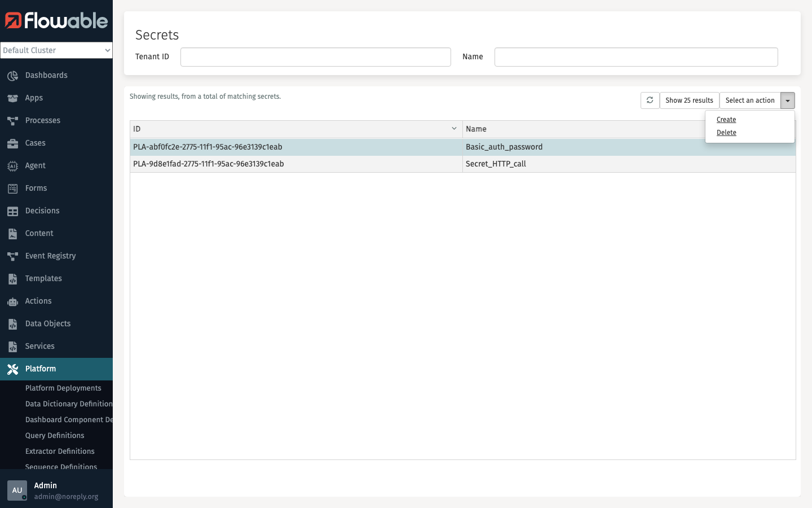The image size is (812, 508).
Task: Click the AU user avatar
Action: pos(17,490)
